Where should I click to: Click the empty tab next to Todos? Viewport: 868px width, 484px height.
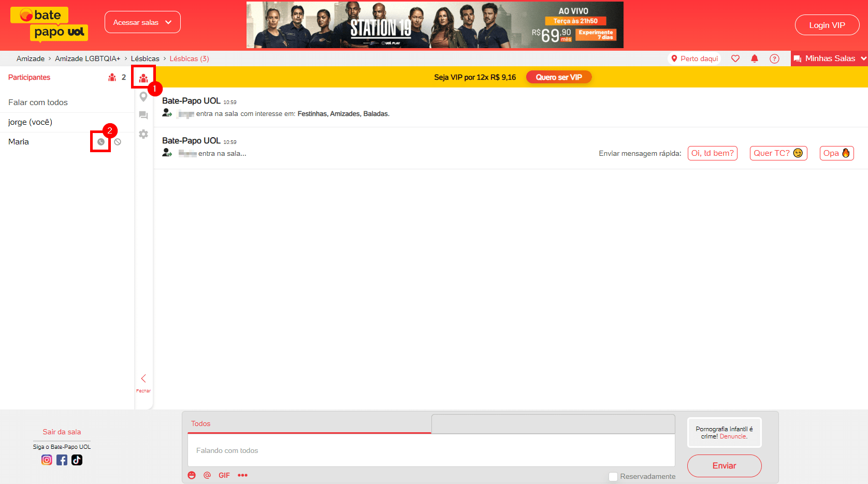pos(553,424)
